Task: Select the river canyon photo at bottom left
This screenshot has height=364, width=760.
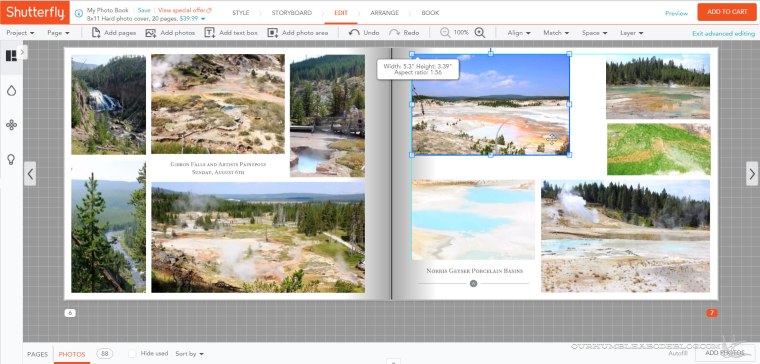Action: [108, 227]
